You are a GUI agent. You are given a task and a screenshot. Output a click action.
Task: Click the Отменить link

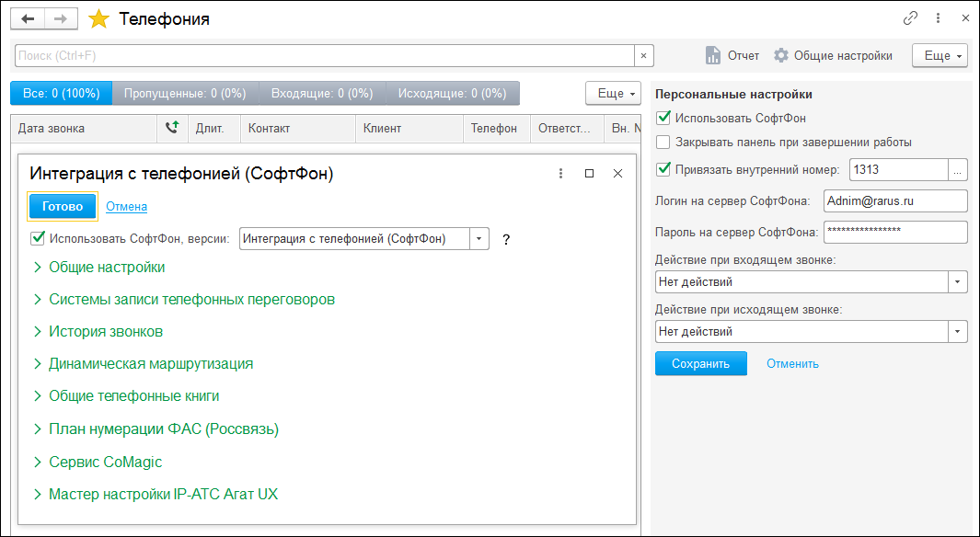pos(792,364)
